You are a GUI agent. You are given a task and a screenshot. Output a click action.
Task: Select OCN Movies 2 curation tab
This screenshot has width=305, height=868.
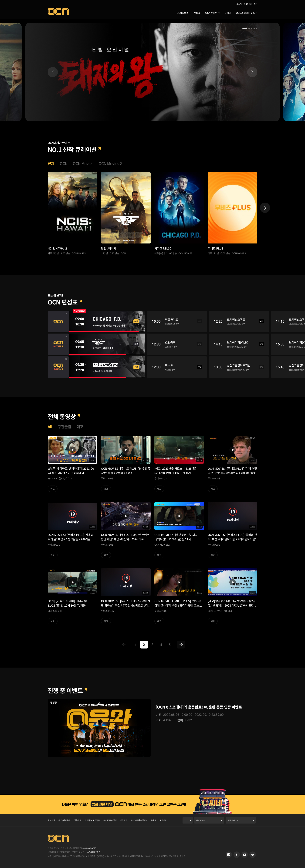coord(110,164)
